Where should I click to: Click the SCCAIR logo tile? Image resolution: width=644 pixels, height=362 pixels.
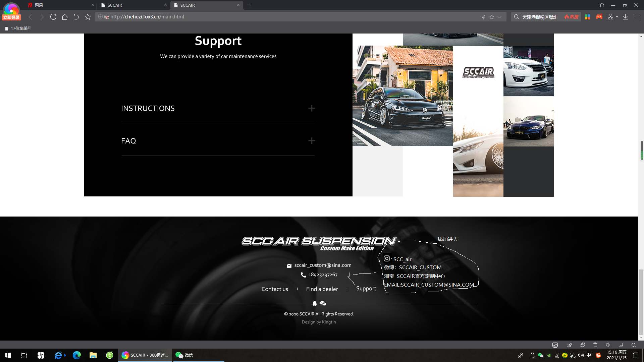(x=478, y=72)
